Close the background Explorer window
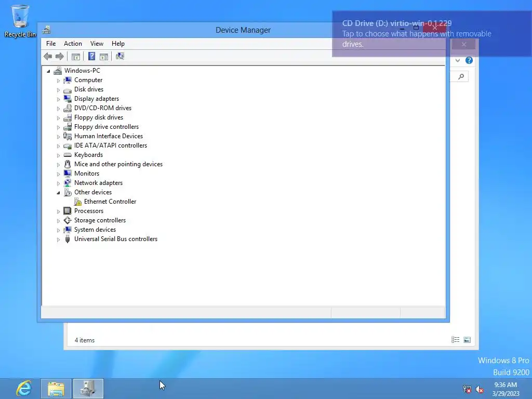532x399 pixels. click(x=463, y=45)
